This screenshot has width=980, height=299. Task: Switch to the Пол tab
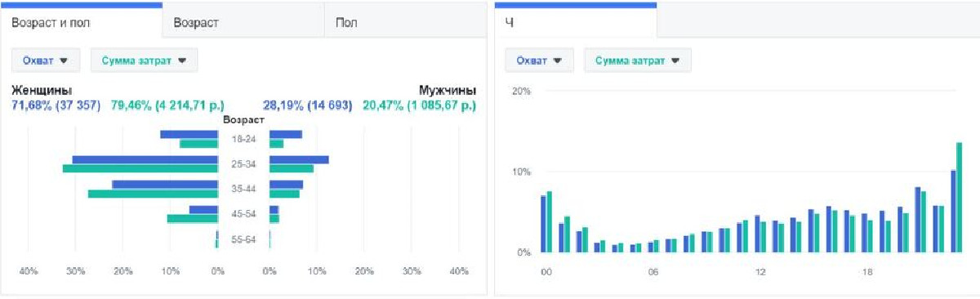[x=406, y=22]
